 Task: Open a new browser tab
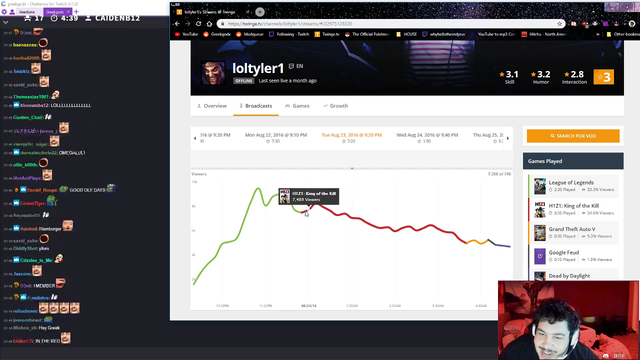[260, 12]
